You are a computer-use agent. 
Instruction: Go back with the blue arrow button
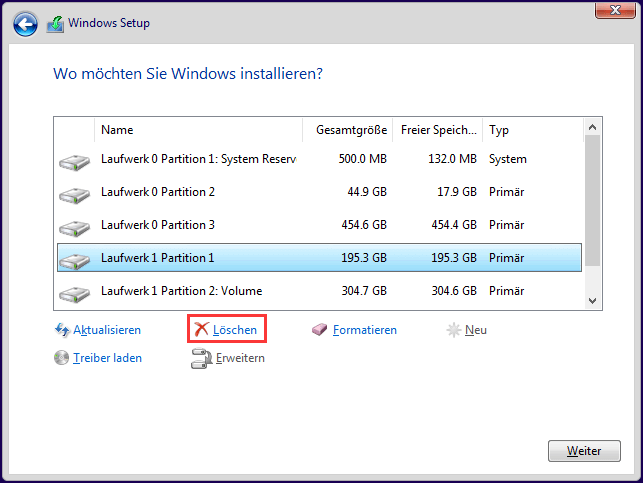pos(25,24)
